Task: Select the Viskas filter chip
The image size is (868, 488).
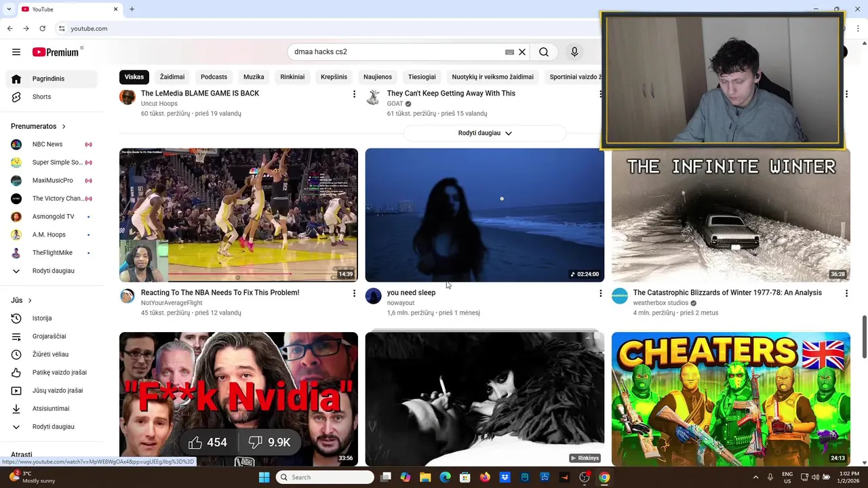Action: coord(134,77)
